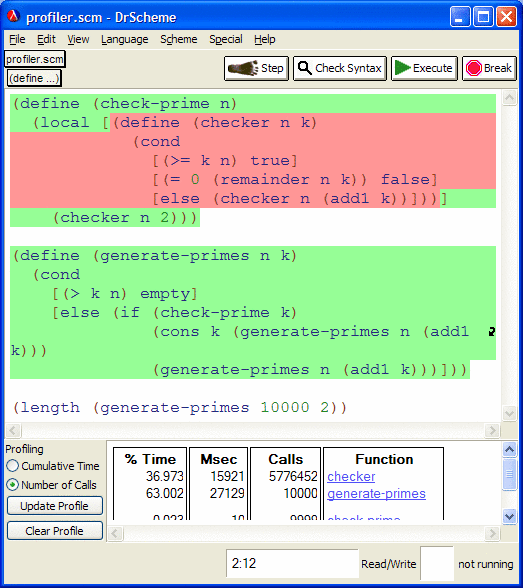Click profile table scrollbar up arrow
Image resolution: width=523 pixels, height=588 pixels.
tap(510, 449)
